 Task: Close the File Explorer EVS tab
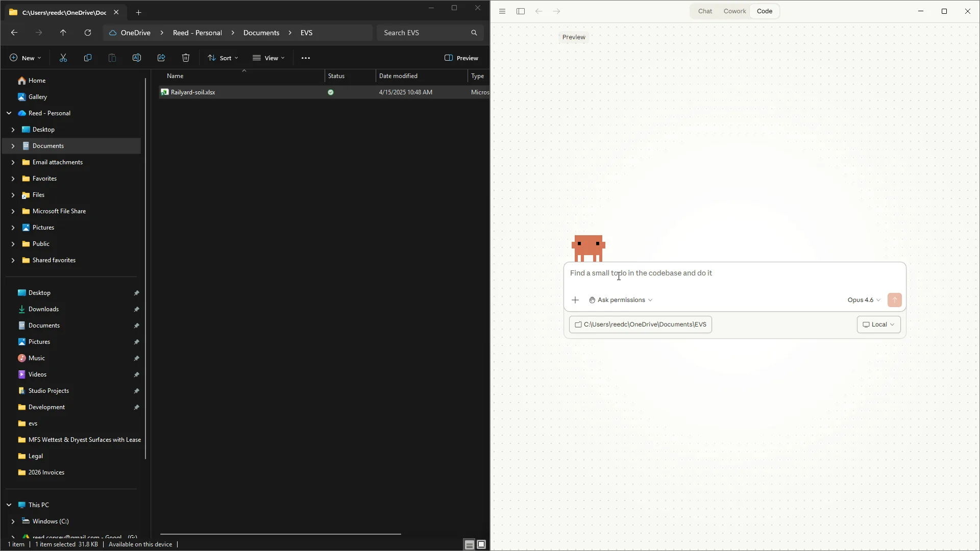tap(116, 12)
